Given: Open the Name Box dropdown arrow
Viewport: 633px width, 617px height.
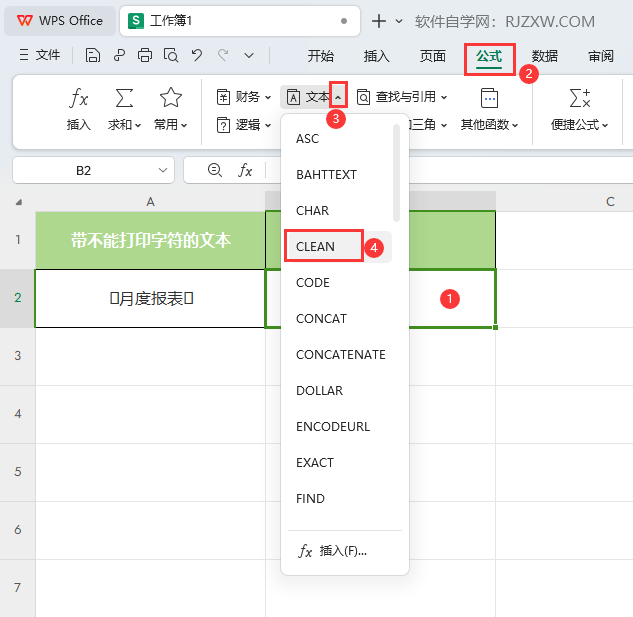Looking at the screenshot, I should [x=163, y=170].
